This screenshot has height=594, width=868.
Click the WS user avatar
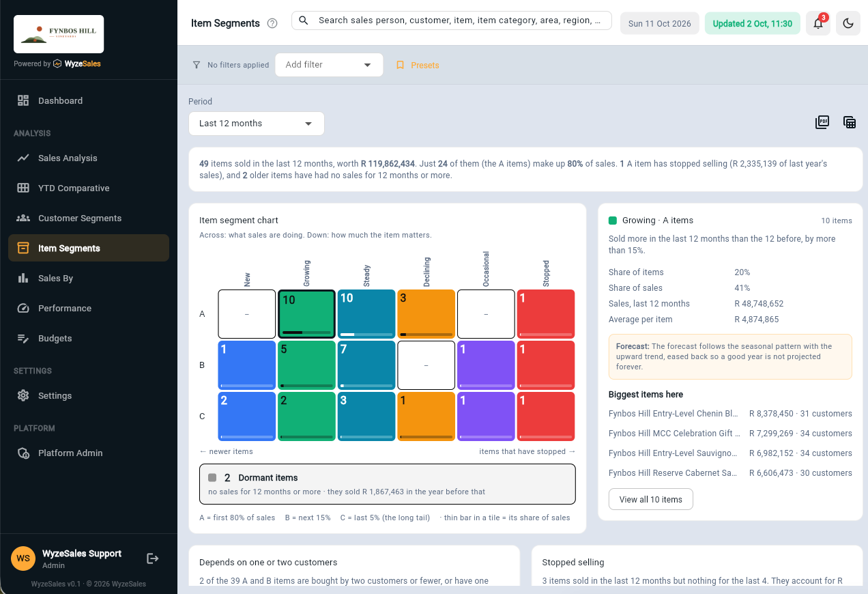(x=23, y=558)
